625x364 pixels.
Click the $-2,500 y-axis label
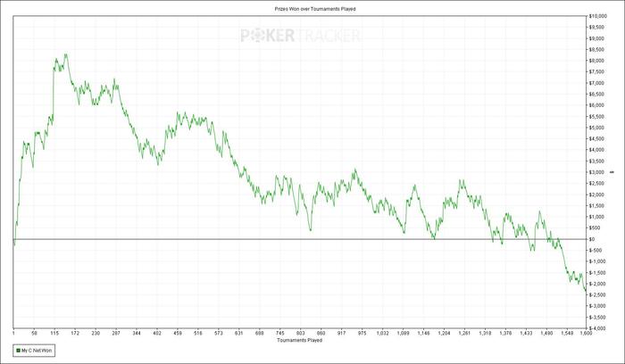pos(598,294)
